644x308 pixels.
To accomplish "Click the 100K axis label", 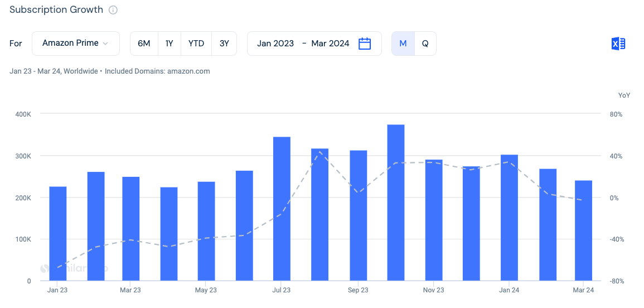I will pos(23,239).
